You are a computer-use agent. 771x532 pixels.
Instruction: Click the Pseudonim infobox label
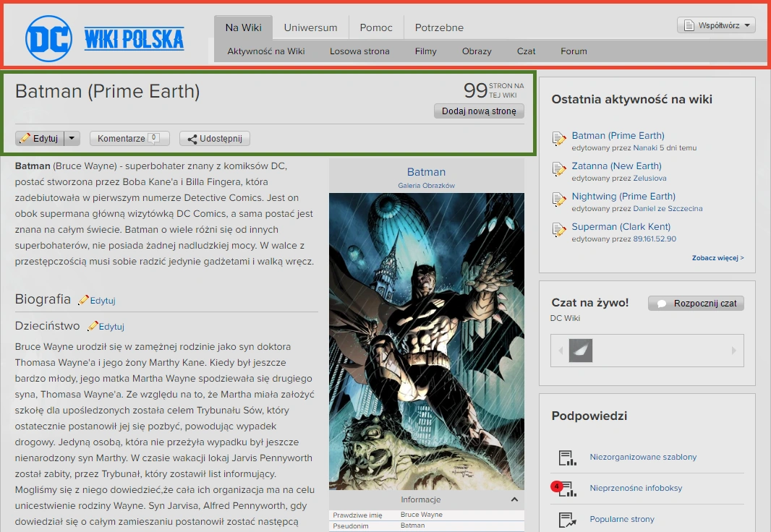(351, 526)
